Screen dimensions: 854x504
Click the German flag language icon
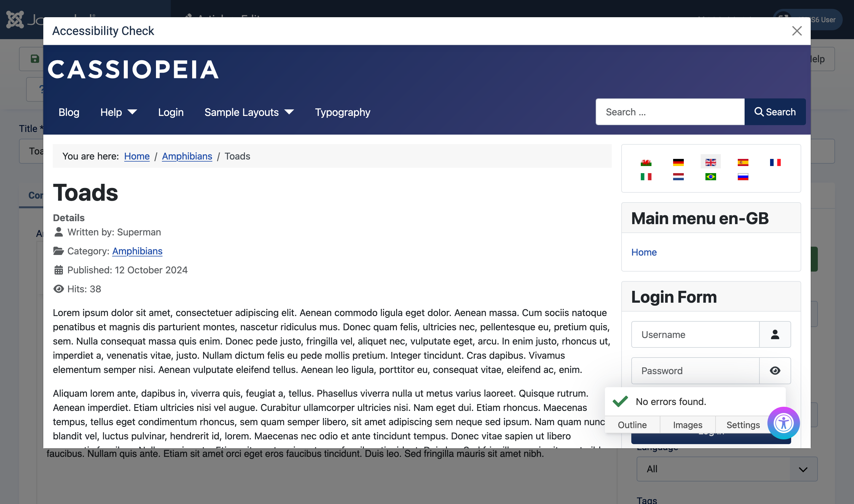678,162
